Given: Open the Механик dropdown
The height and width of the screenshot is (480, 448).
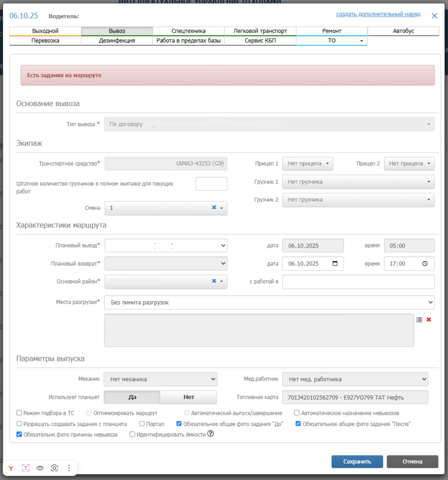Looking at the screenshot, I should tap(160, 379).
